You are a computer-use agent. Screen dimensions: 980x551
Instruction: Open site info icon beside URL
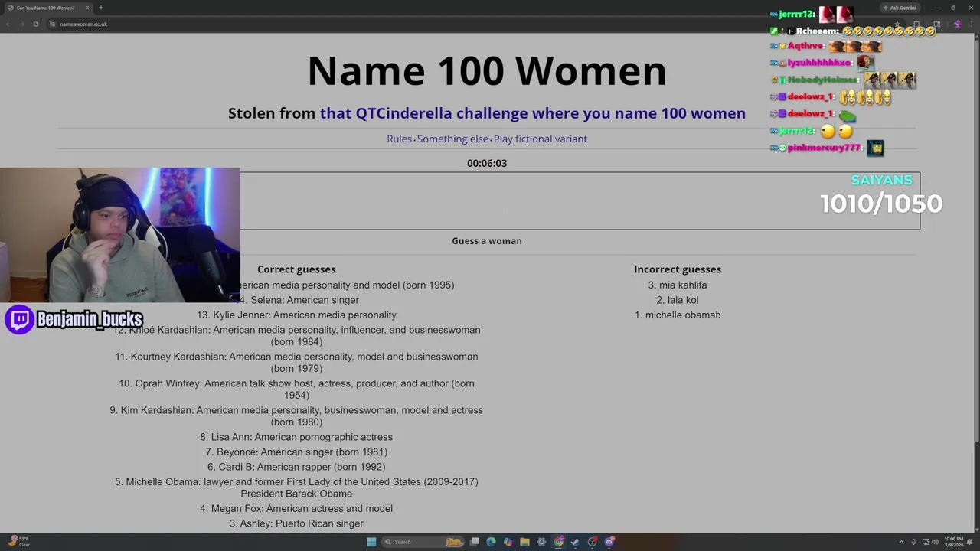coord(52,24)
